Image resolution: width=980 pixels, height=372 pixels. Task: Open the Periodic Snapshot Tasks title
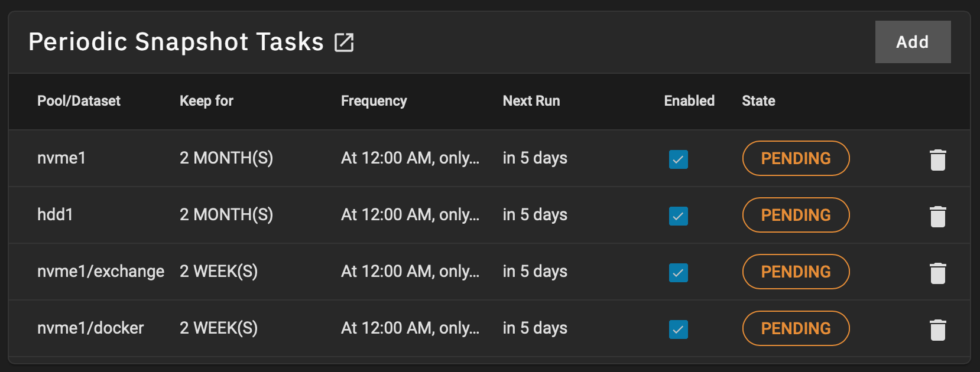click(176, 42)
